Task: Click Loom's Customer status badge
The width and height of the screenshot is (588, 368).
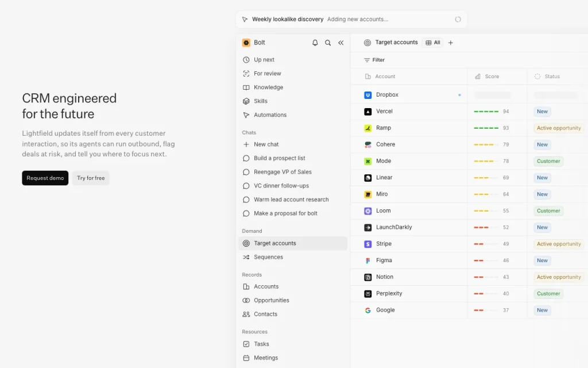Action: coord(548,211)
